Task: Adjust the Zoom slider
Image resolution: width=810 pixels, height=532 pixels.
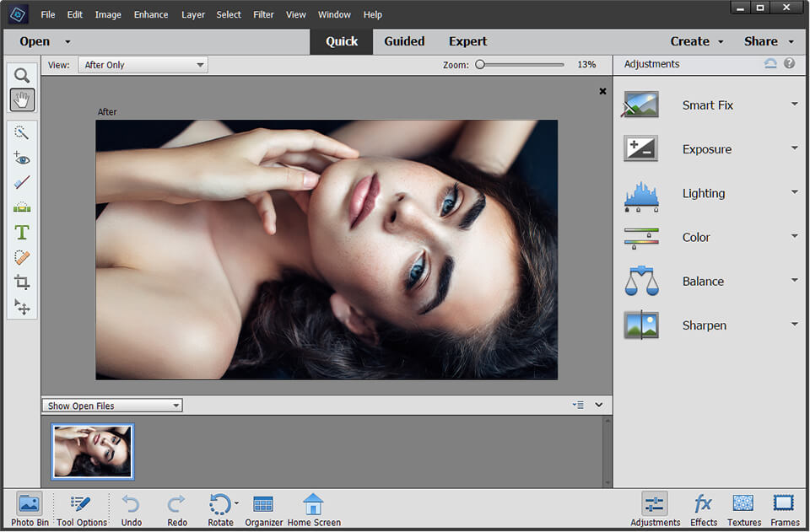Action: tap(480, 64)
